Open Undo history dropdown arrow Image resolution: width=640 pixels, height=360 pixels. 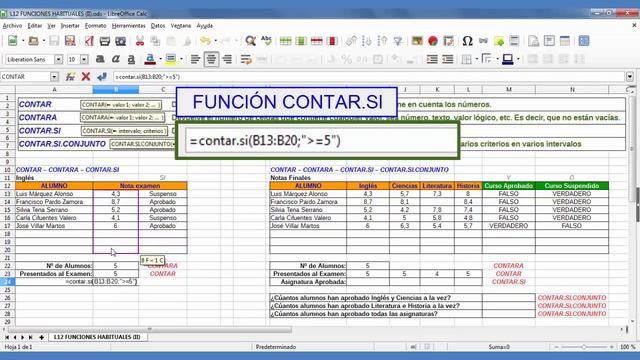click(215, 41)
